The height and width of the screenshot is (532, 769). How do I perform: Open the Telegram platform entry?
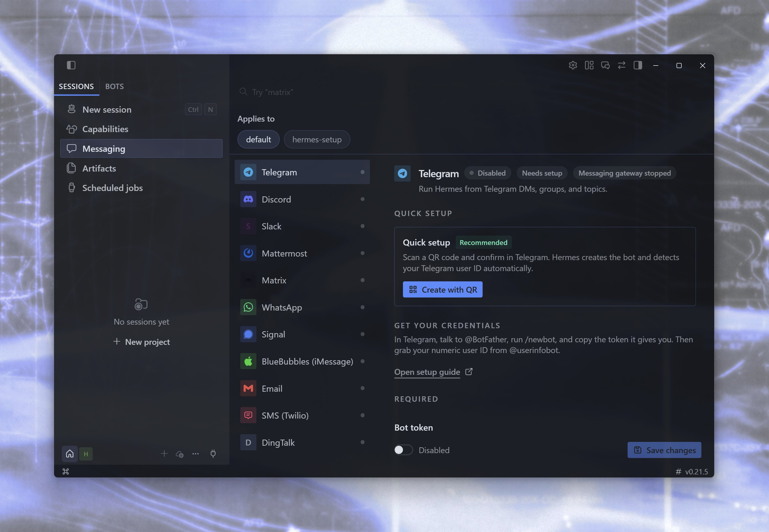coord(302,172)
